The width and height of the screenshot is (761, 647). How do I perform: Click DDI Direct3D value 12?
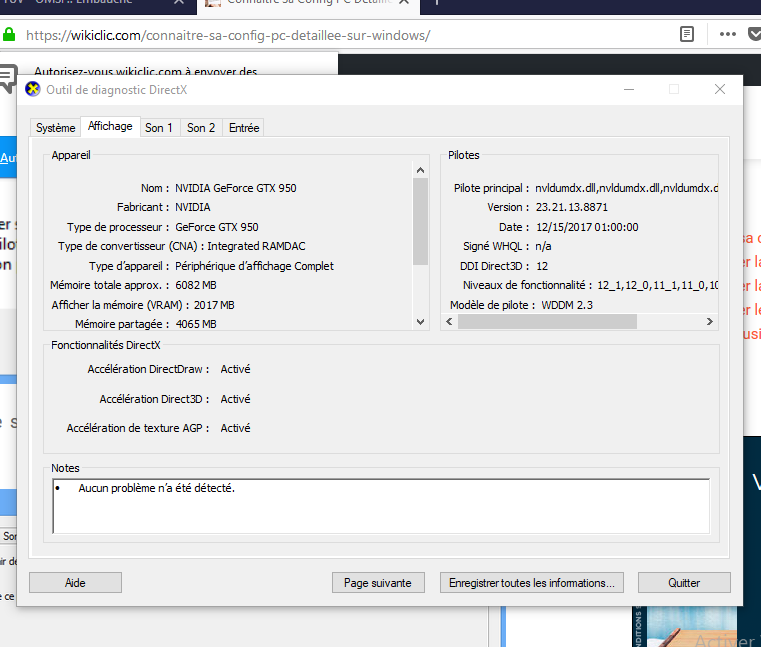click(542, 266)
